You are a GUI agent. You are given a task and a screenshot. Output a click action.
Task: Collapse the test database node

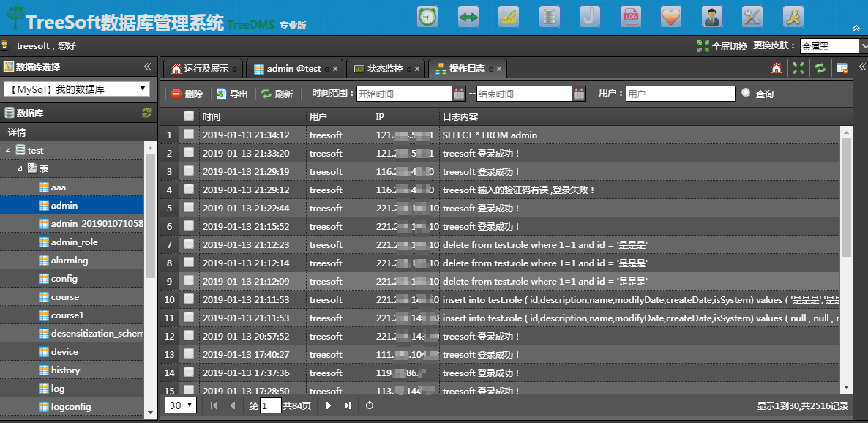8,151
